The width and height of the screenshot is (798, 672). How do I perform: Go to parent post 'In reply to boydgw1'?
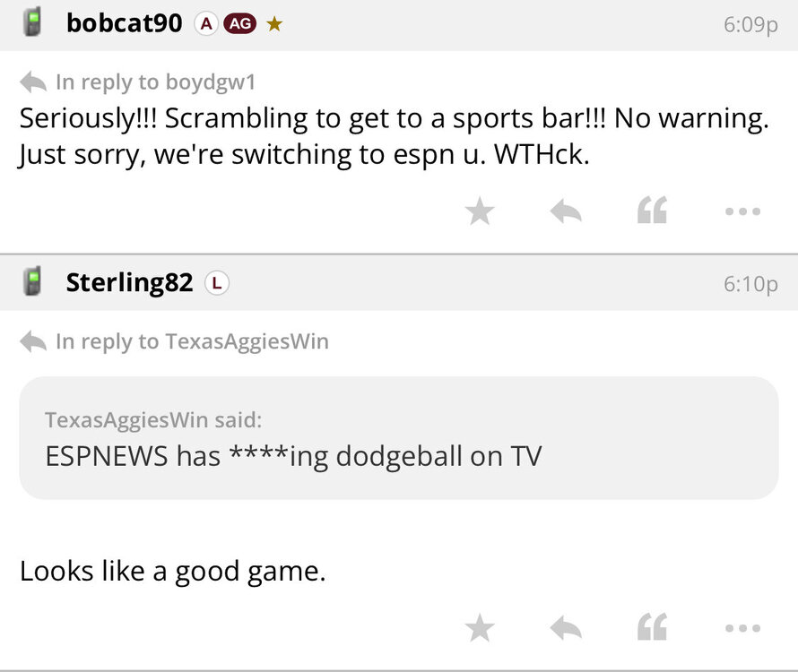pyautogui.click(x=139, y=82)
